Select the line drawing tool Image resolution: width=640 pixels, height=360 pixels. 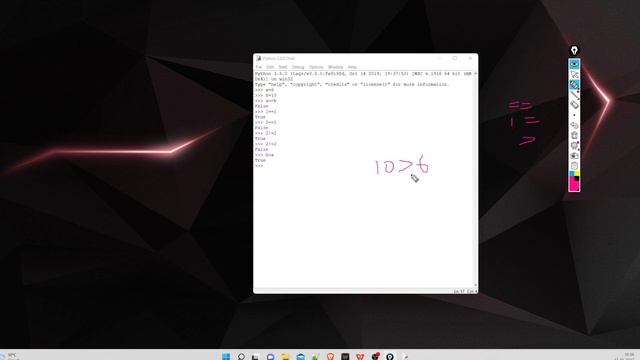pyautogui.click(x=574, y=95)
